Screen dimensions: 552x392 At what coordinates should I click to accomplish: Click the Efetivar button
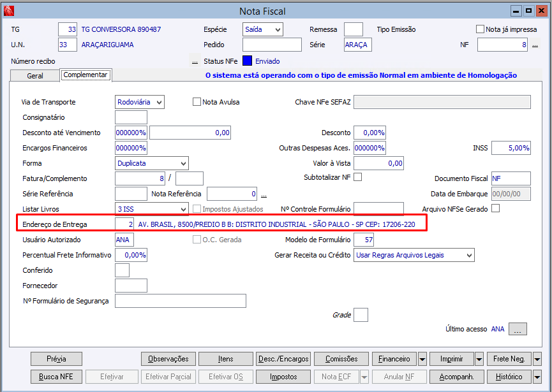(112, 377)
